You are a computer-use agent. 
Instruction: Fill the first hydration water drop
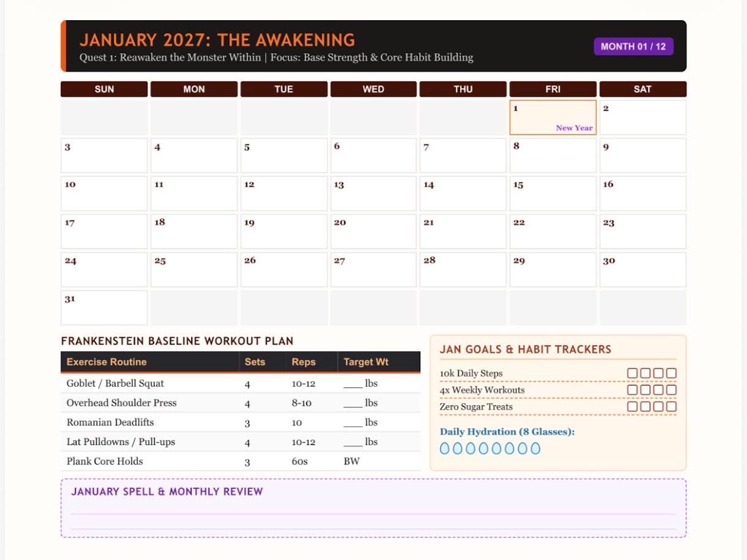point(445,449)
